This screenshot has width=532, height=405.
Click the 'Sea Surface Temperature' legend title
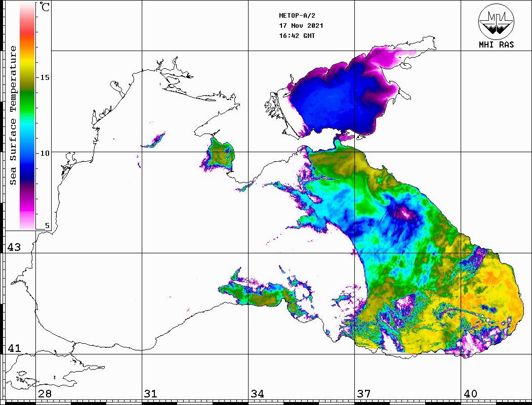pos(13,115)
